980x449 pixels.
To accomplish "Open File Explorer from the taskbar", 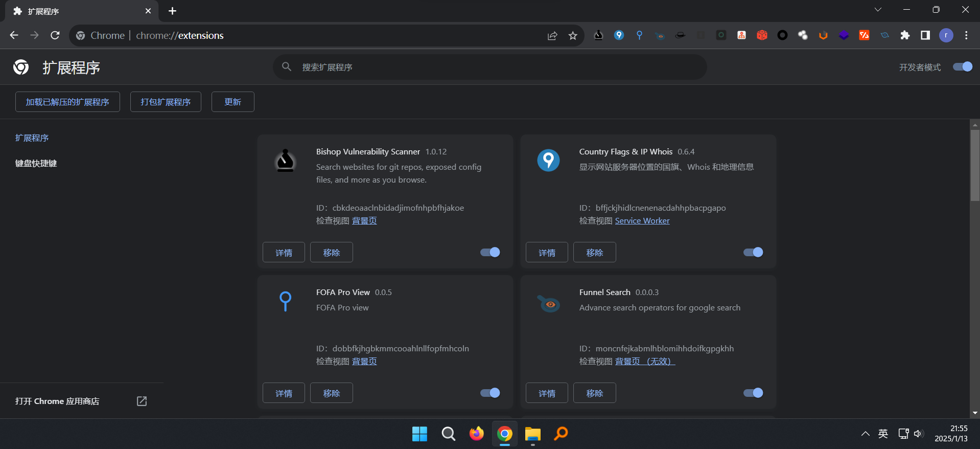I will [x=532, y=434].
